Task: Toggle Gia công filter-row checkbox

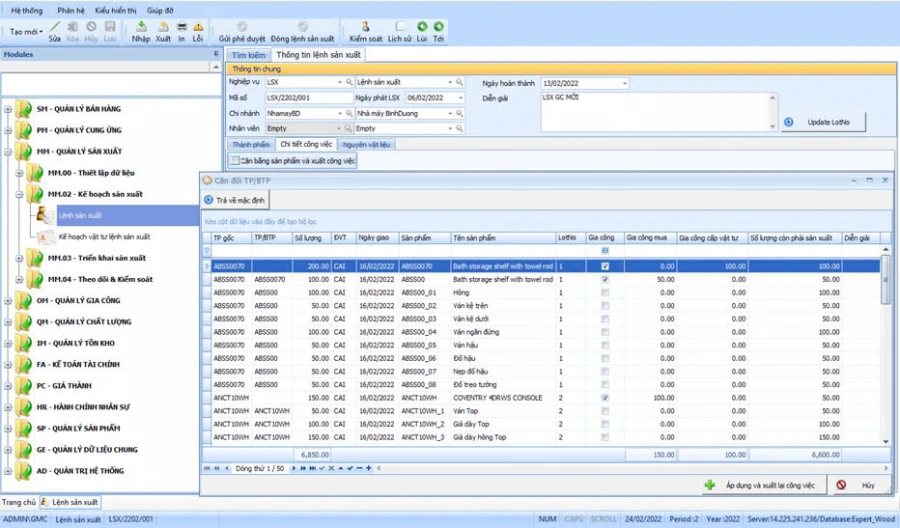Action: point(605,251)
